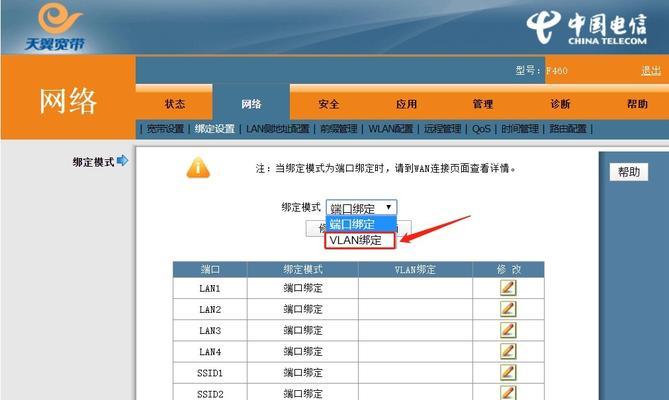Open 宽带设置 submenu

pyautogui.click(x=165, y=129)
